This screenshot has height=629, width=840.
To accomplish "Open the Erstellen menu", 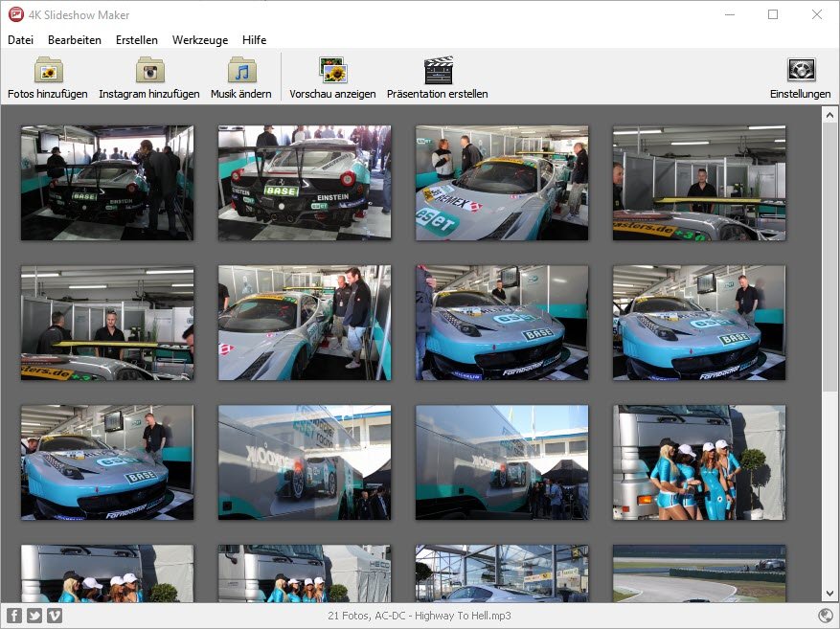I will pyautogui.click(x=137, y=40).
